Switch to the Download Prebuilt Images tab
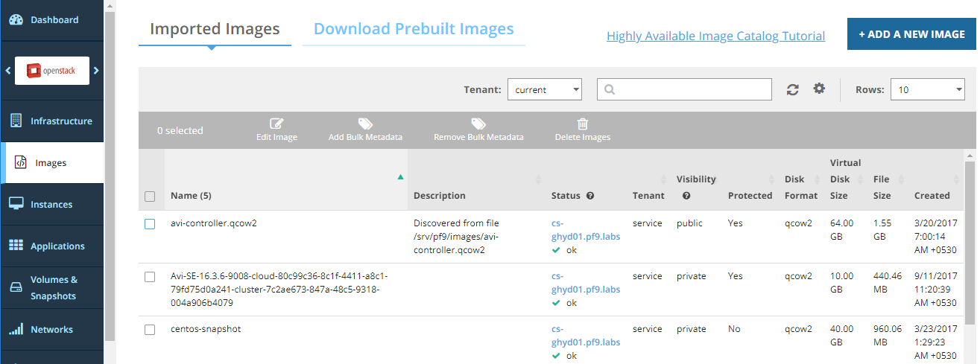Image resolution: width=980 pixels, height=364 pixels. [414, 29]
